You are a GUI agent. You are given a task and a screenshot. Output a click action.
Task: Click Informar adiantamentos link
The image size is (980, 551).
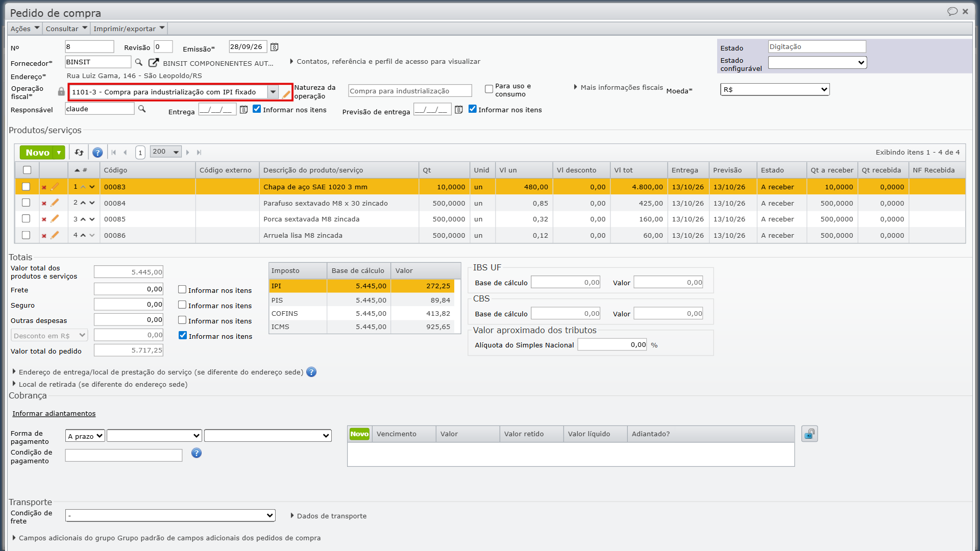pos(54,414)
